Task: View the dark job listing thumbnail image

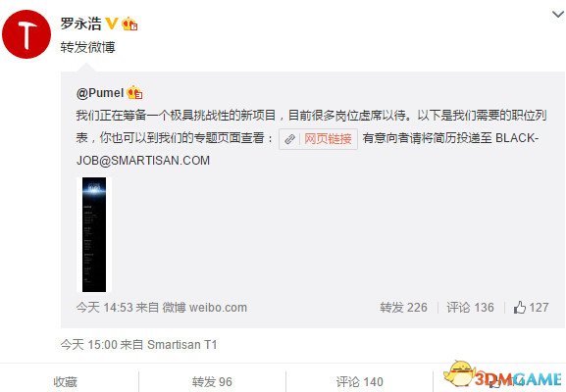Action: pos(94,234)
